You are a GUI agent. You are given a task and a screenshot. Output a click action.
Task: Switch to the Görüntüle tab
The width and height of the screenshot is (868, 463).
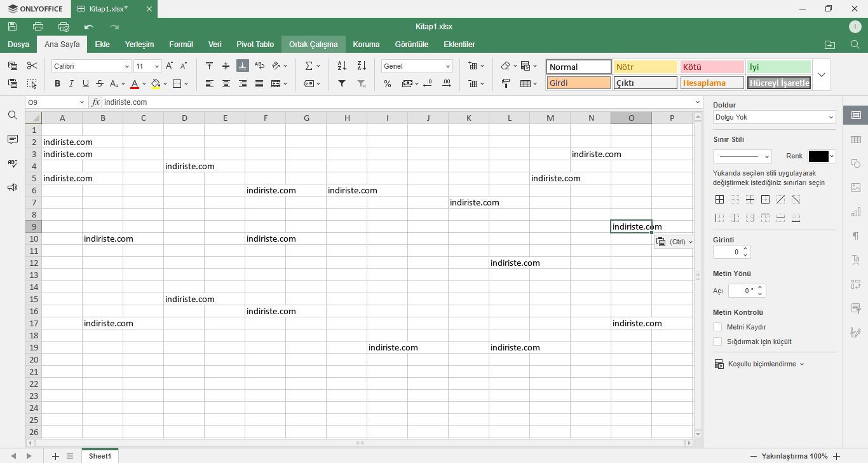click(412, 45)
